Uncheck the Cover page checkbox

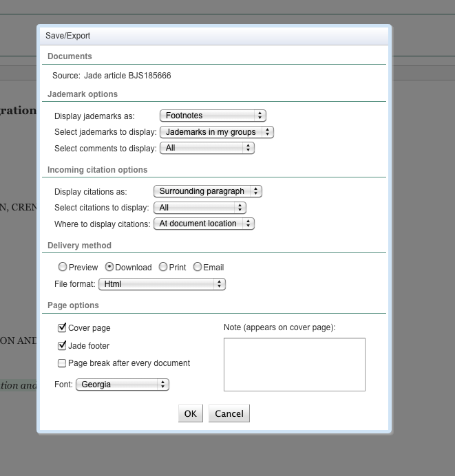[63, 328]
